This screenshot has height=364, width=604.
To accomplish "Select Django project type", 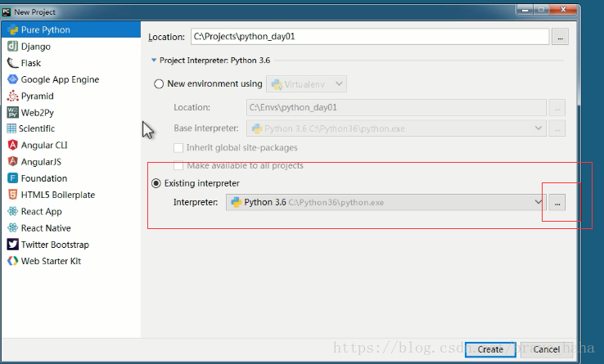I will tap(71, 47).
